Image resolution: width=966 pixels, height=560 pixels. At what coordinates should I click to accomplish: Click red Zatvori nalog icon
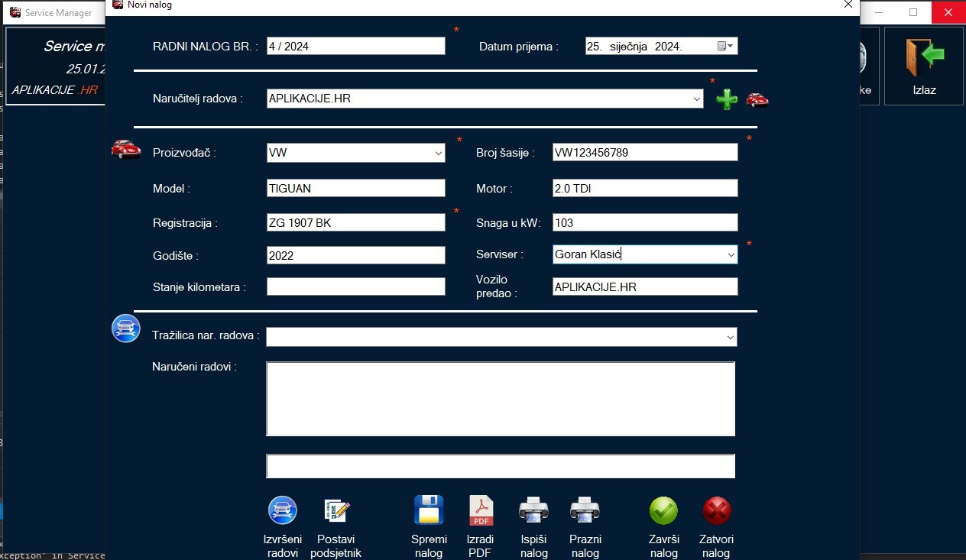[716, 510]
